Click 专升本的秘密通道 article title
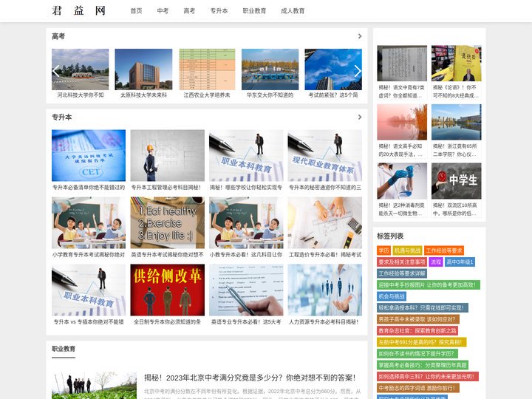Image resolution: width=532 pixels, height=399 pixels. click(x=324, y=187)
